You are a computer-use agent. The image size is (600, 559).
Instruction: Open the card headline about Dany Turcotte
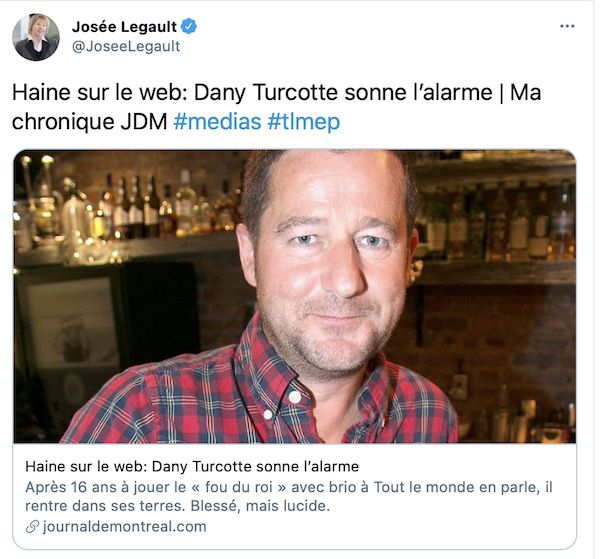click(192, 466)
